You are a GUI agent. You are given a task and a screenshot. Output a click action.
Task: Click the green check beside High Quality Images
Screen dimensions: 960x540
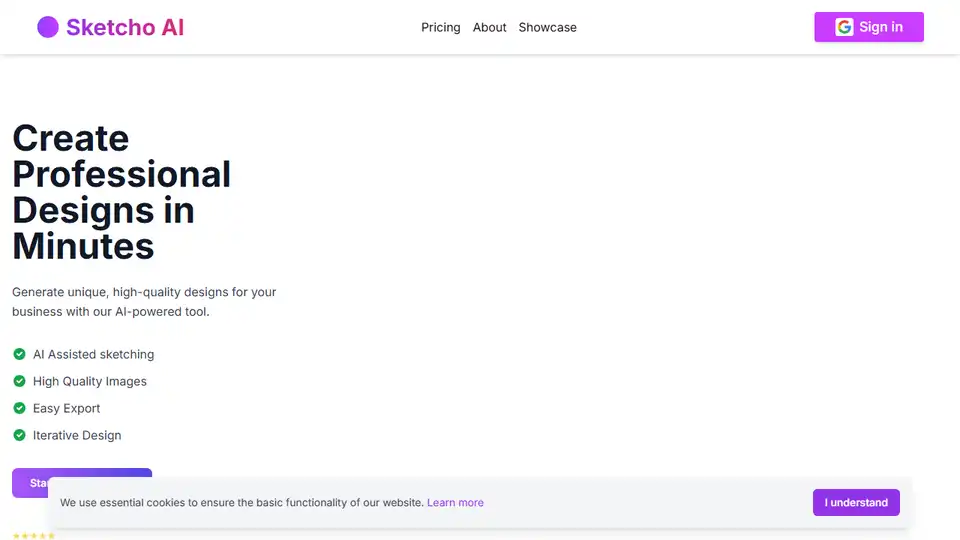[19, 381]
